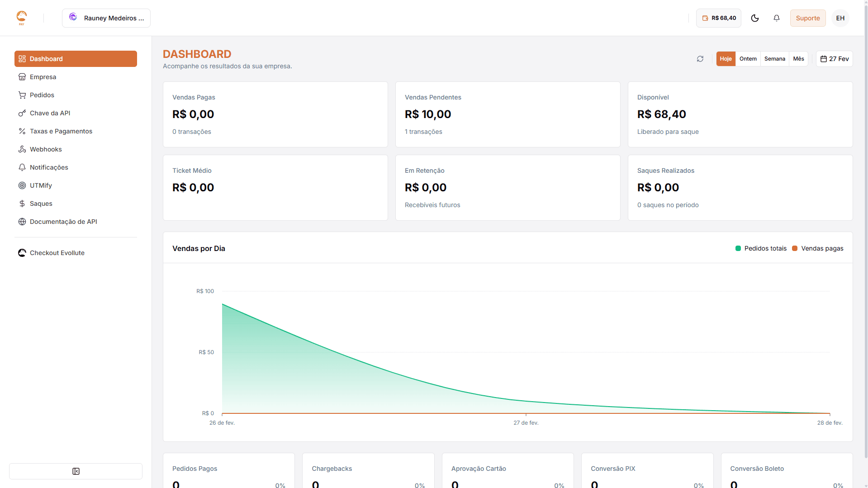The width and height of the screenshot is (868, 488).
Task: Open the EH user avatar menu
Action: click(840, 18)
